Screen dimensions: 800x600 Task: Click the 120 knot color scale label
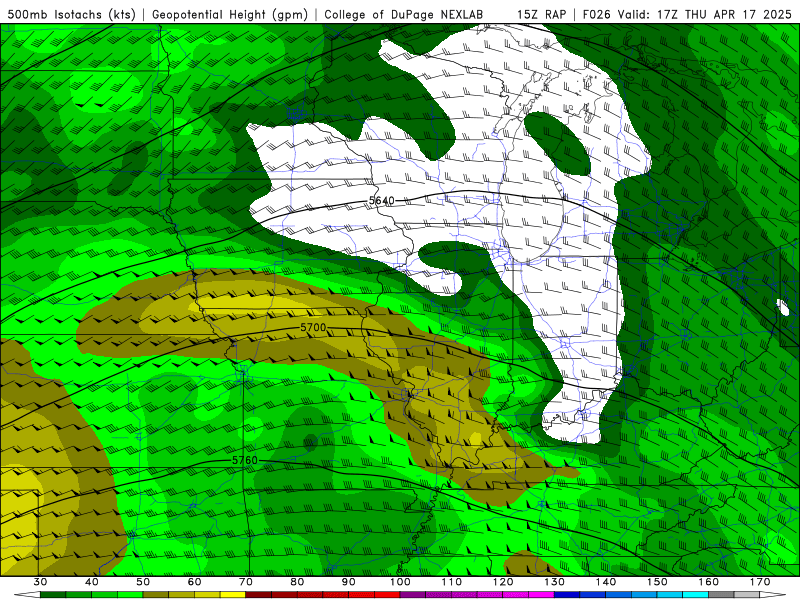503,582
